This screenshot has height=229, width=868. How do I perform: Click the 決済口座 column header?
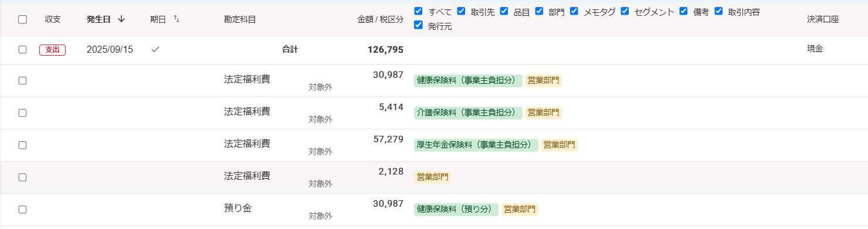[x=823, y=19]
